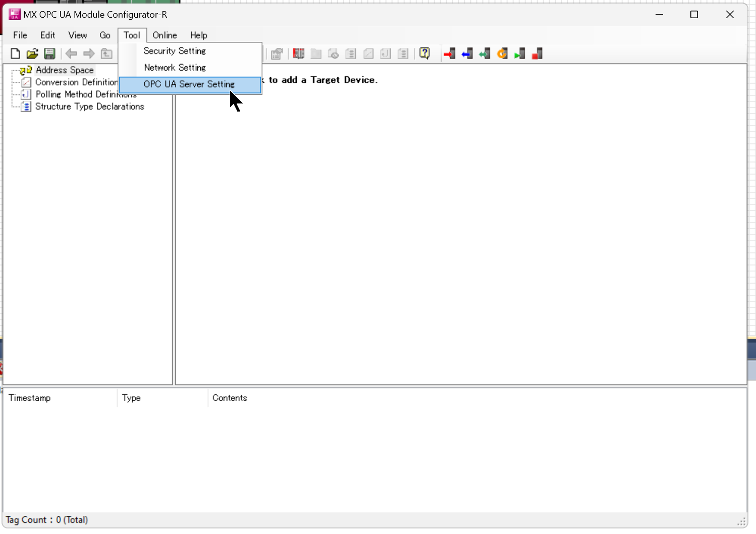756x534 pixels.
Task: Click the application icon in title bar
Action: (x=15, y=15)
